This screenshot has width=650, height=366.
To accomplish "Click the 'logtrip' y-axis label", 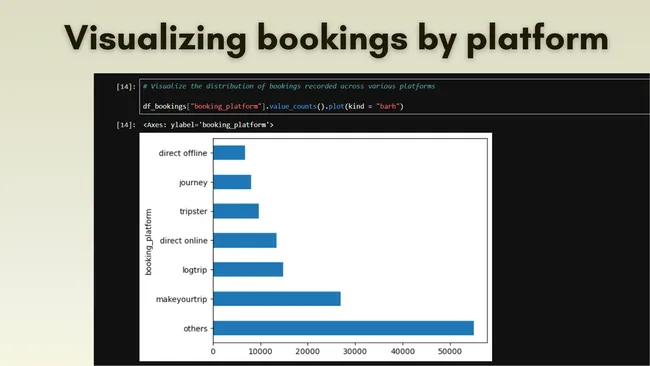I will tap(195, 270).
